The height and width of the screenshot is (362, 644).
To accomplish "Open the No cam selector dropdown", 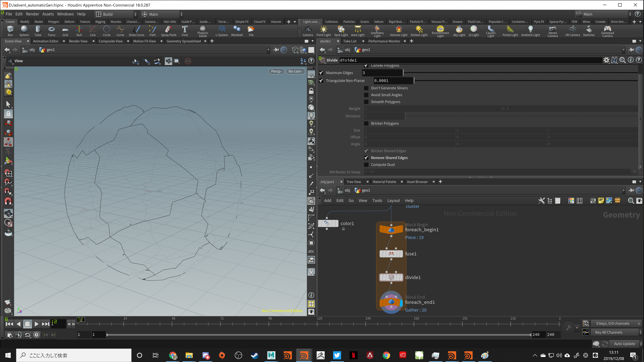I will coord(295,71).
